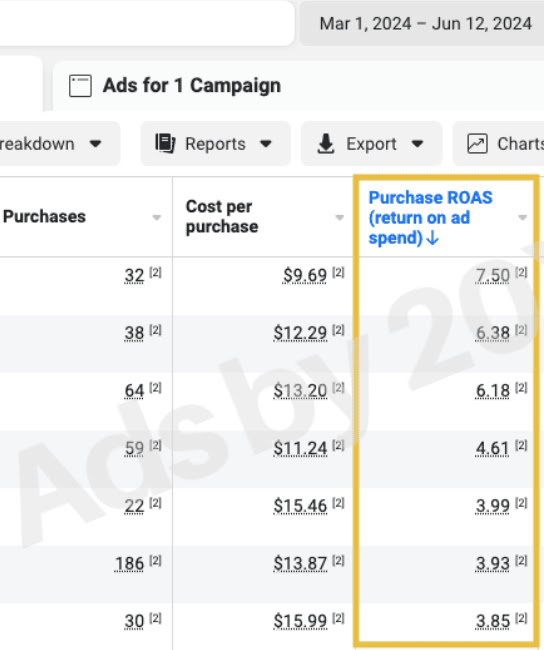
Task: Click the Charts graph icon
Action: [x=477, y=144]
